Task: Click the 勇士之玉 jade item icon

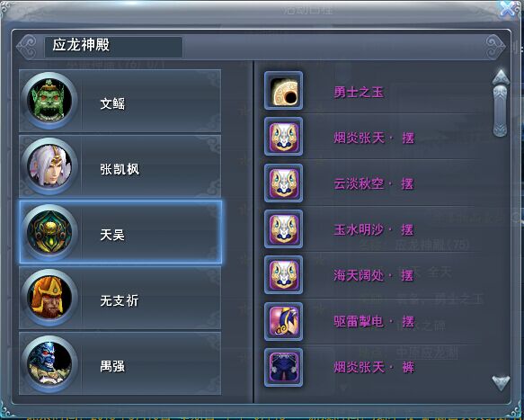Action: point(284,91)
